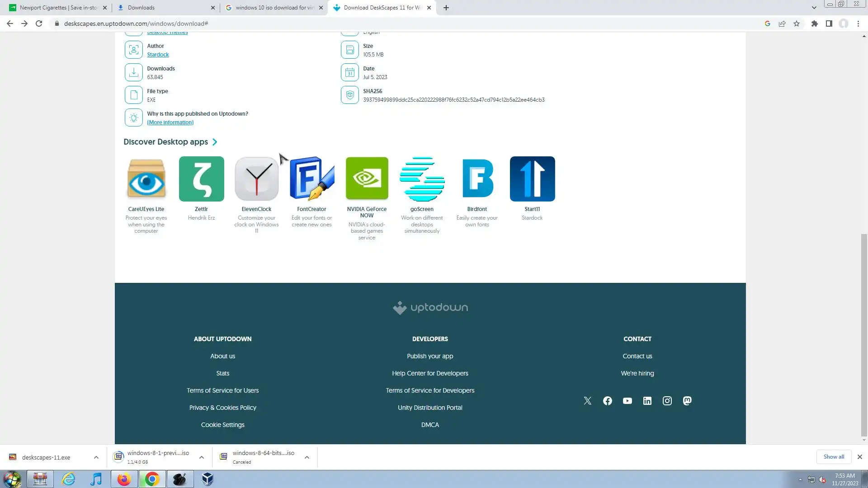Click the page vertical scrollbar thumb
Viewport: 868px width, 488px height.
(864, 334)
